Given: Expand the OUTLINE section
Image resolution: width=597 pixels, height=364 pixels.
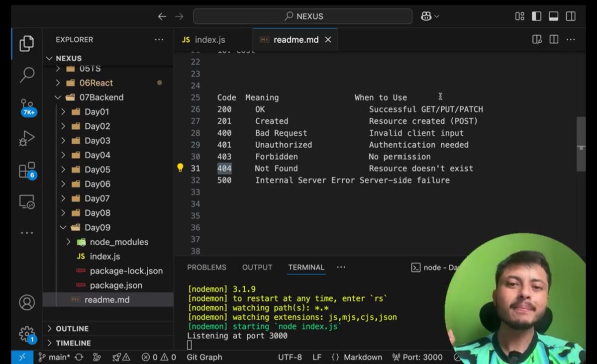Looking at the screenshot, I should coord(108,329).
